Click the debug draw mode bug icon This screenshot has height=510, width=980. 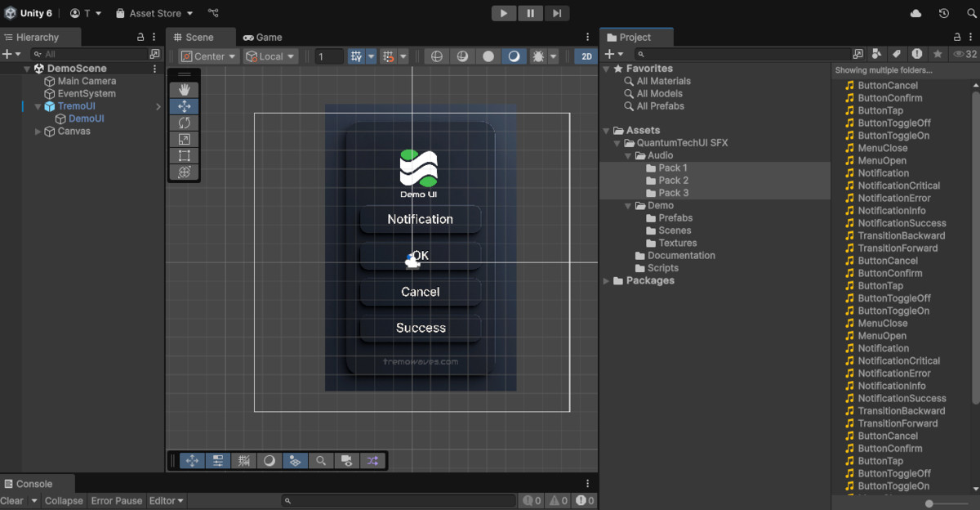tap(537, 56)
